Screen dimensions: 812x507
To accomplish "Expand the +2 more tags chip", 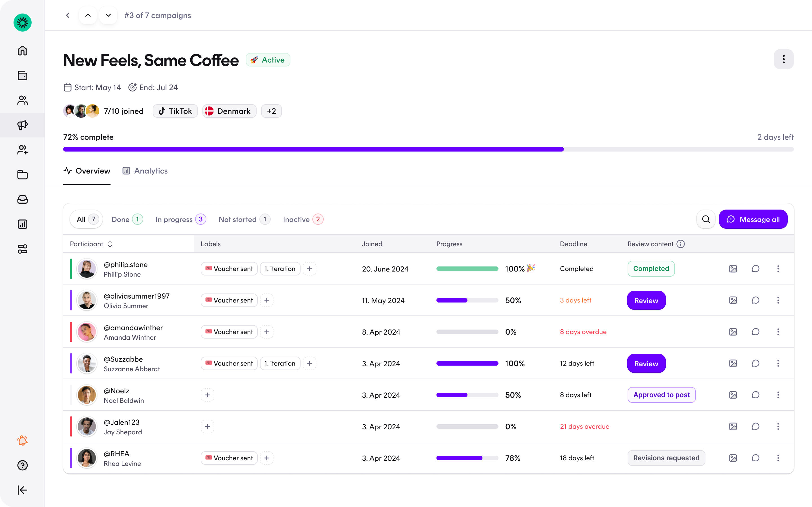I will (272, 111).
